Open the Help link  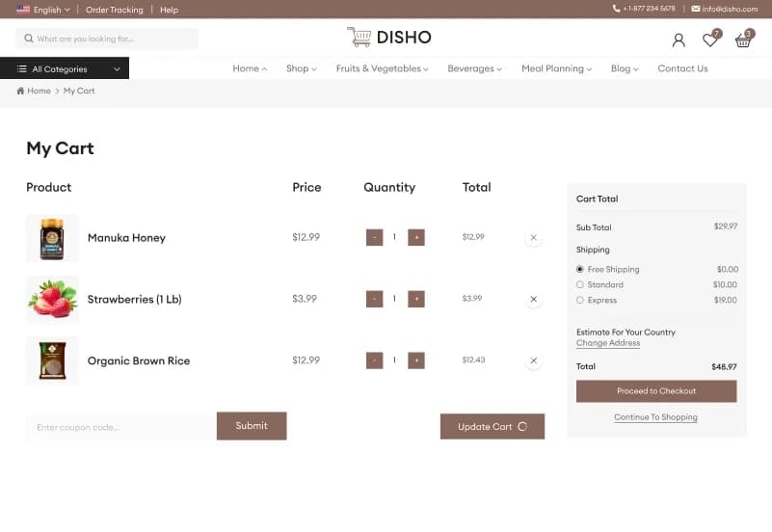click(x=169, y=10)
